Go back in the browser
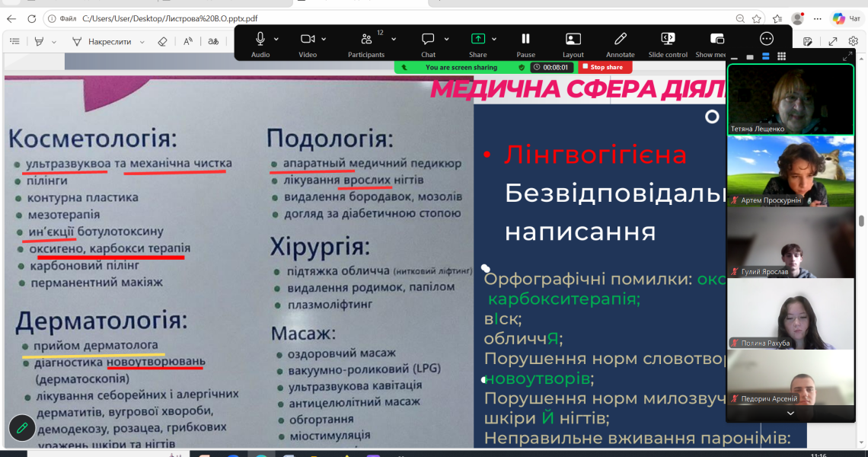This screenshot has width=868, height=457. pyautogui.click(x=11, y=18)
